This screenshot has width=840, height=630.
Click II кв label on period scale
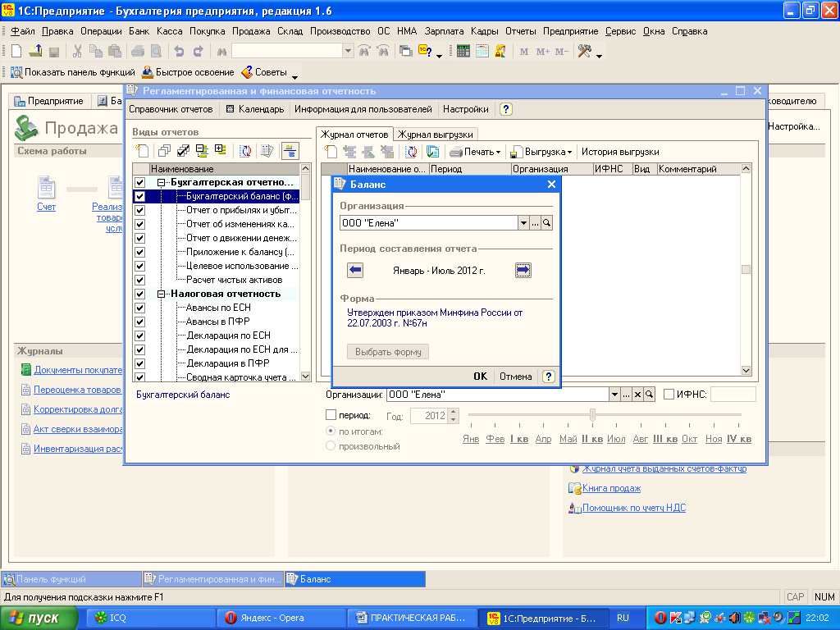[x=592, y=439]
